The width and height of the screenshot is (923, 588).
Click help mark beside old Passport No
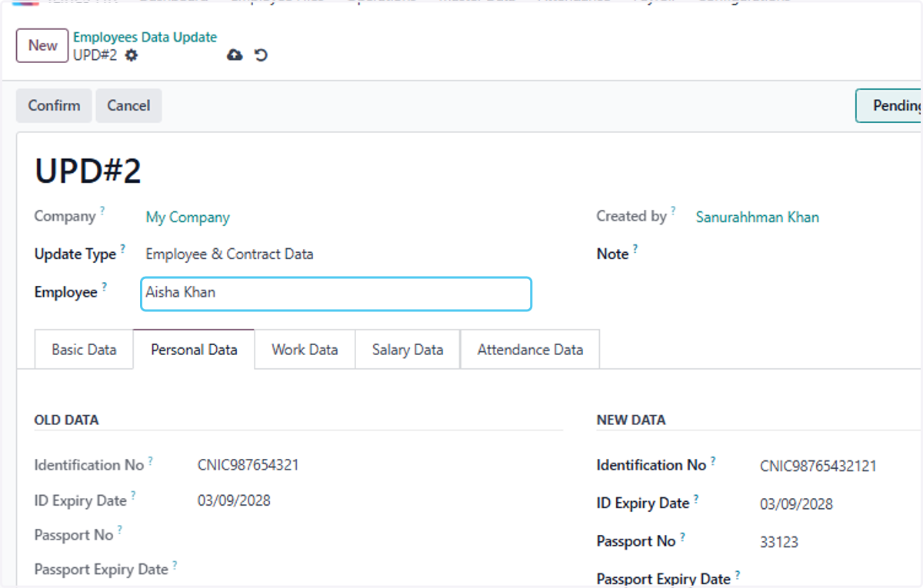[120, 530]
